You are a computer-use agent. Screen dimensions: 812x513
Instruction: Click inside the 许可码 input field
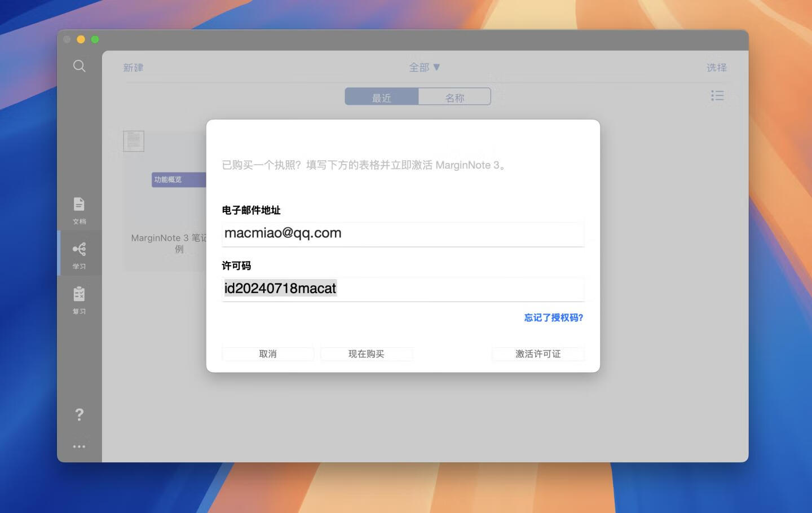pyautogui.click(x=403, y=289)
